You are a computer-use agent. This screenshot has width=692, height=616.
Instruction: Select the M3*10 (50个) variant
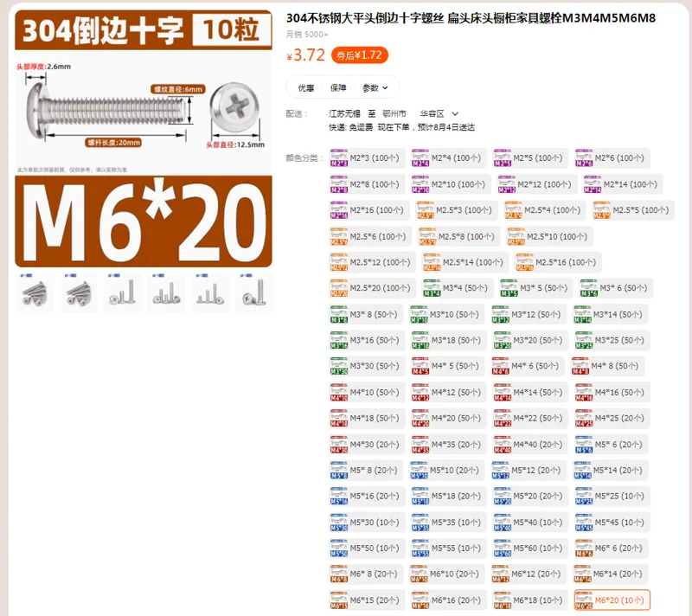click(x=447, y=314)
